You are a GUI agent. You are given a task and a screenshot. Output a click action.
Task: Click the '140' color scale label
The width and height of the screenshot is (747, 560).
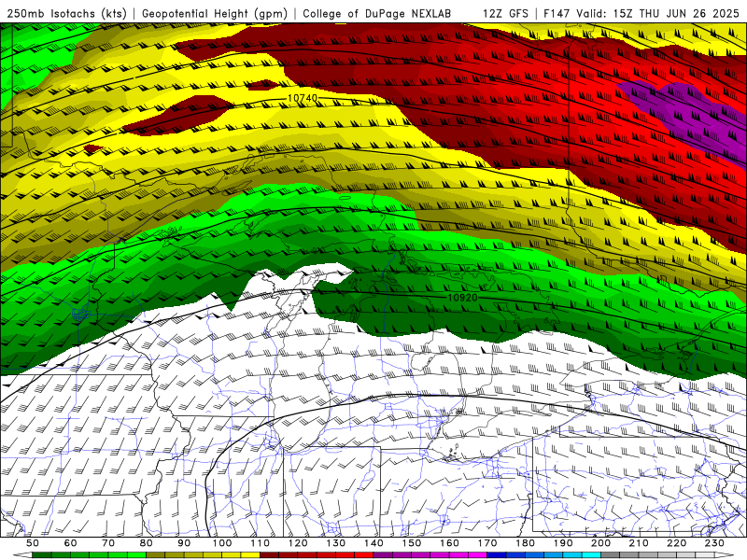click(x=373, y=543)
